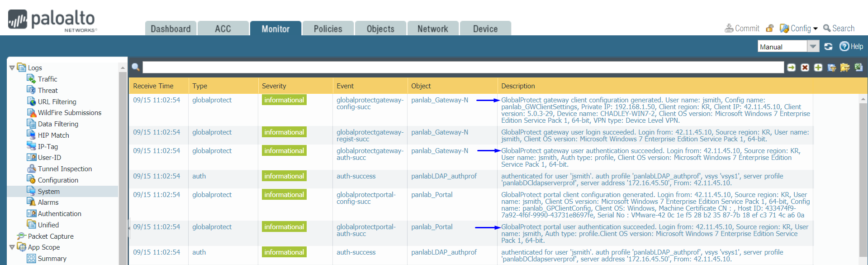The width and height of the screenshot is (868, 265).
Task: Click the Packet Capture icon
Action: 21,236
